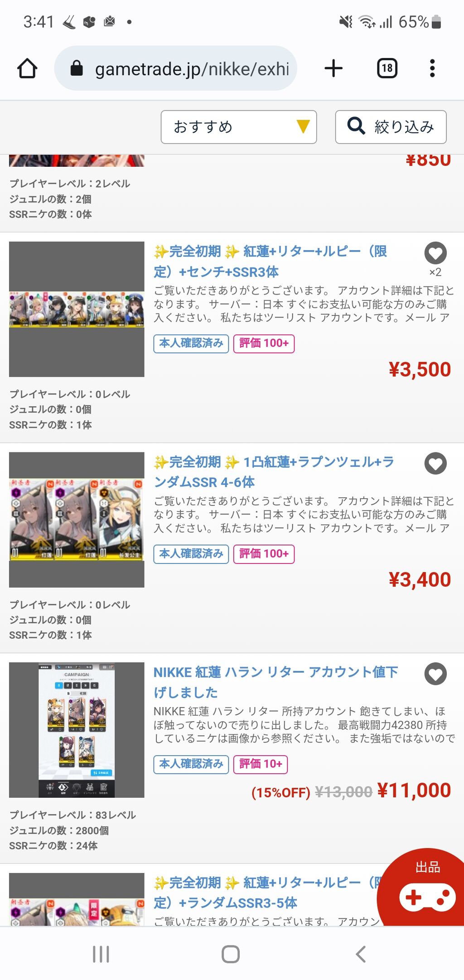464x980 pixels.
Task: Tap the Android recent apps icon
Action: coord(101,954)
